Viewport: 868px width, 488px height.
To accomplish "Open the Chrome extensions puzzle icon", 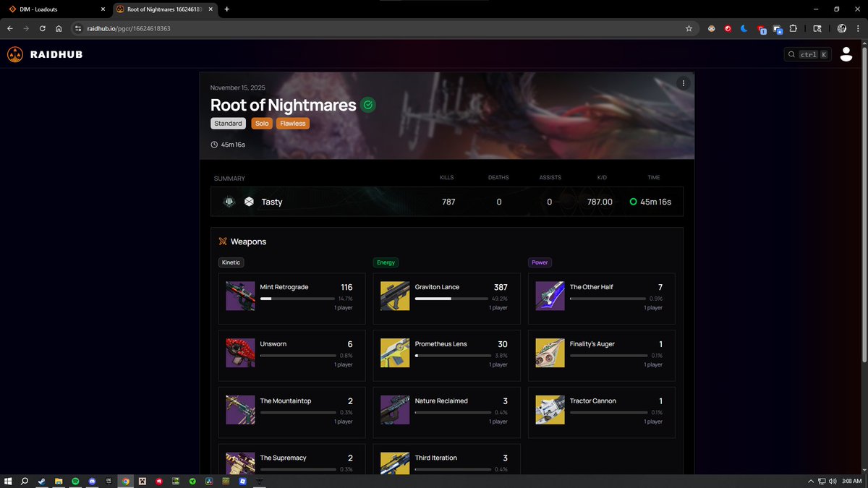I will tap(793, 29).
